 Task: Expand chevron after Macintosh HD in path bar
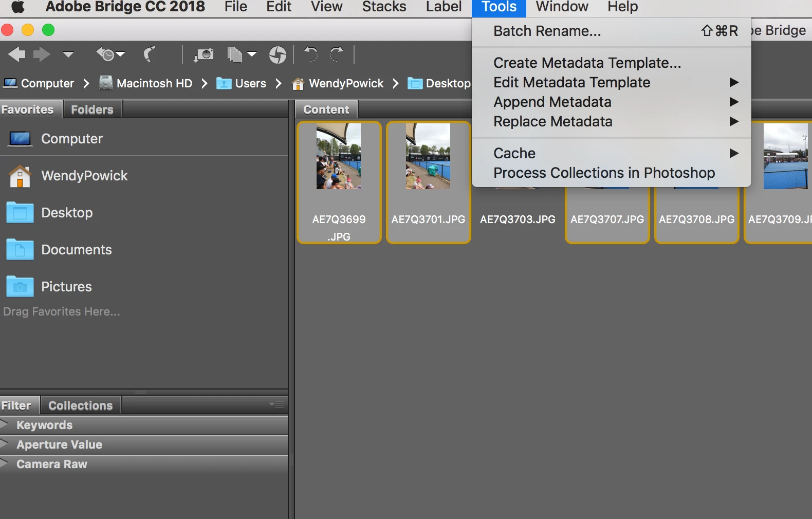pyautogui.click(x=204, y=83)
